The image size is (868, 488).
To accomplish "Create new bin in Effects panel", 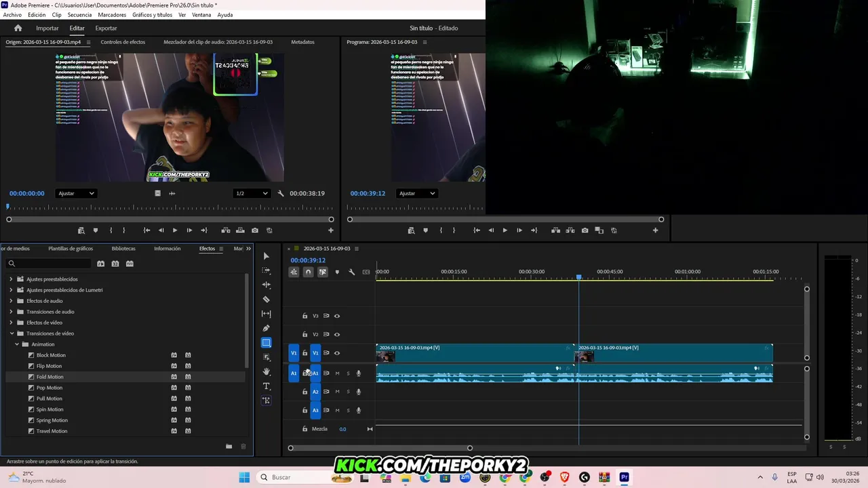I will (x=229, y=446).
